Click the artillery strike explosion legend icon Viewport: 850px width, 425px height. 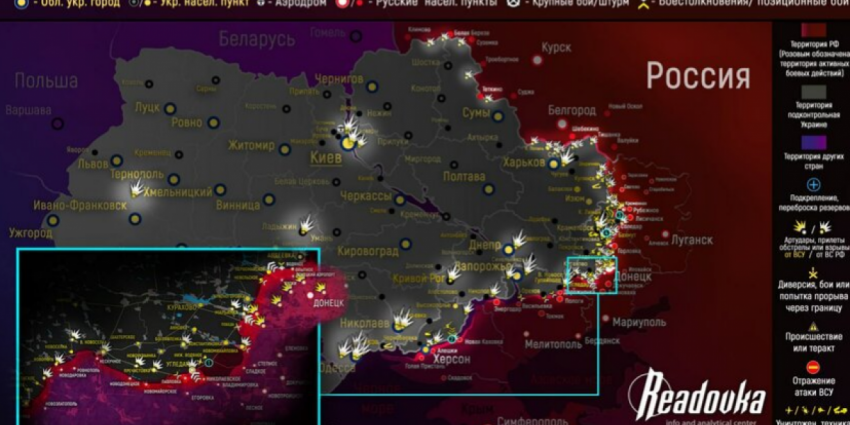pos(812,229)
